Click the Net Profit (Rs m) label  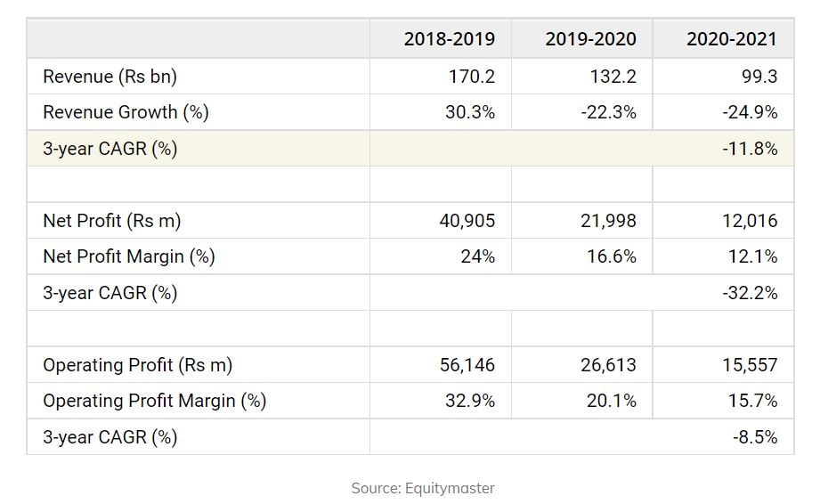pyautogui.click(x=111, y=221)
